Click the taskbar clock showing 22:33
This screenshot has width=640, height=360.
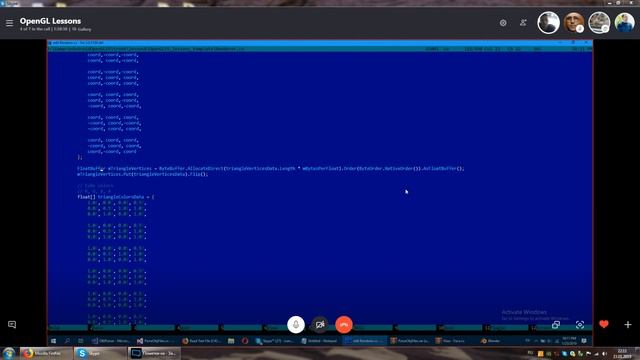click(x=622, y=354)
